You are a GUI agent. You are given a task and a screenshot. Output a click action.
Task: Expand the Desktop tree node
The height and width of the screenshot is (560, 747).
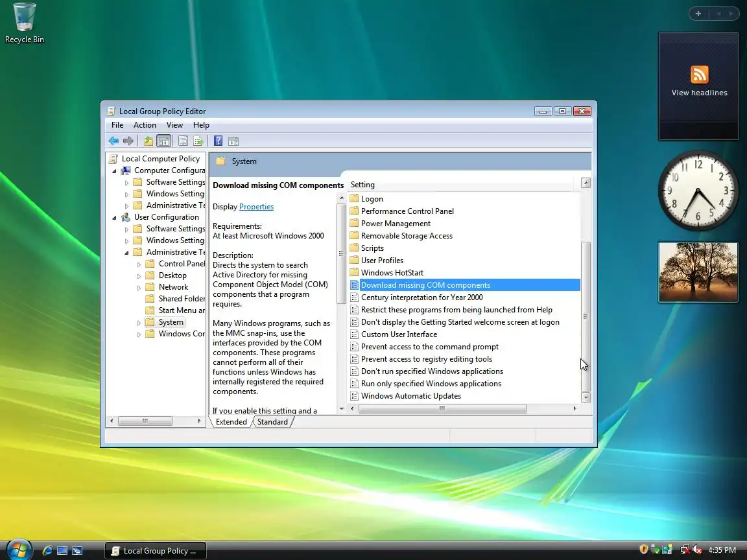click(x=139, y=275)
